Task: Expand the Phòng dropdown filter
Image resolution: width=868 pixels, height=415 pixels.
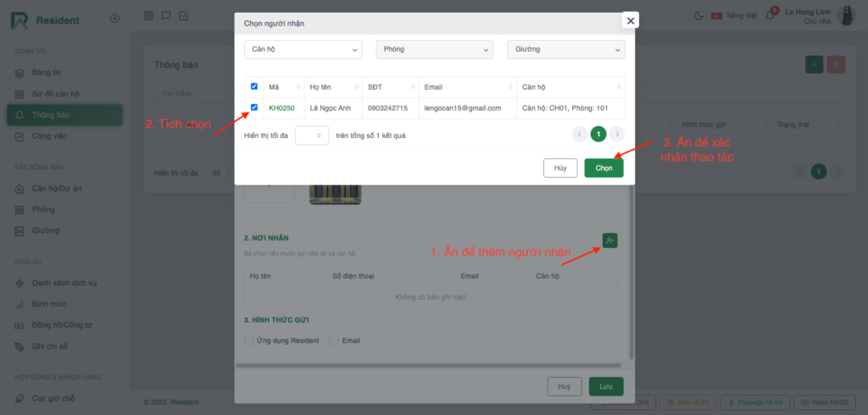Action: point(434,49)
